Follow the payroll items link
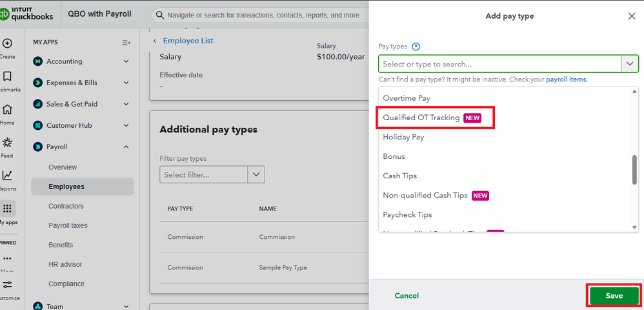The image size is (644, 310). click(x=567, y=79)
